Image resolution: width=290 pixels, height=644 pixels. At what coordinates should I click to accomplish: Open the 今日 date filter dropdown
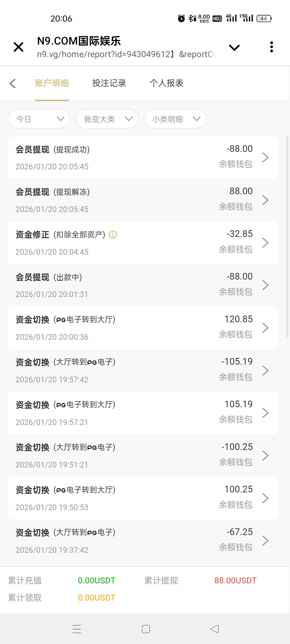[x=39, y=119]
